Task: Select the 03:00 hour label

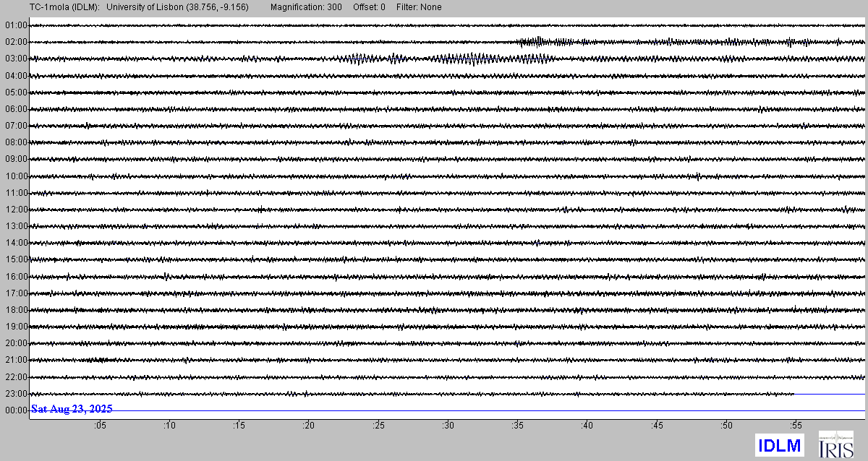Action: pyautogui.click(x=15, y=59)
